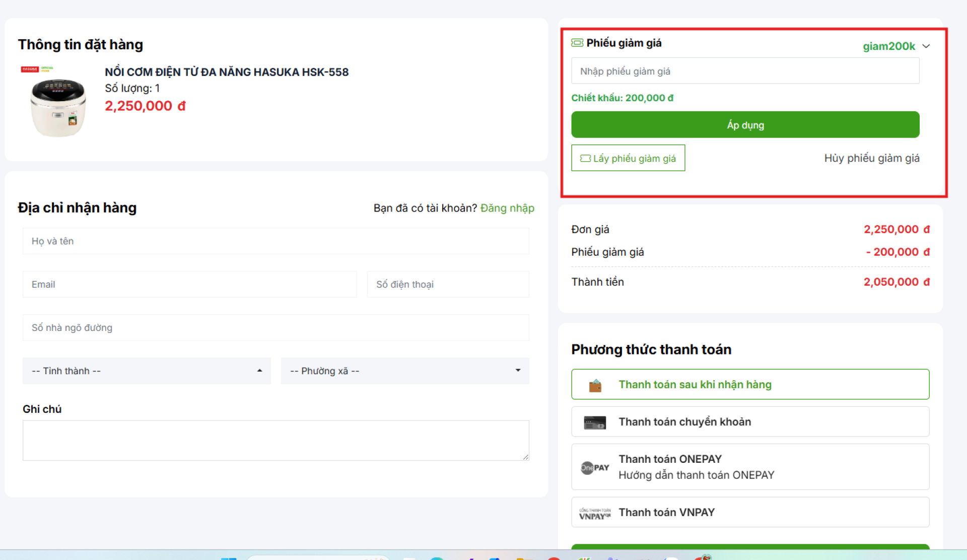
Task: Click the wallet icon for cash on delivery
Action: click(x=595, y=385)
